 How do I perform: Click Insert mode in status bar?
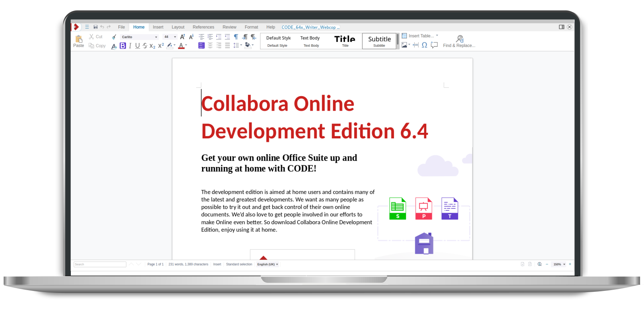[217, 264]
